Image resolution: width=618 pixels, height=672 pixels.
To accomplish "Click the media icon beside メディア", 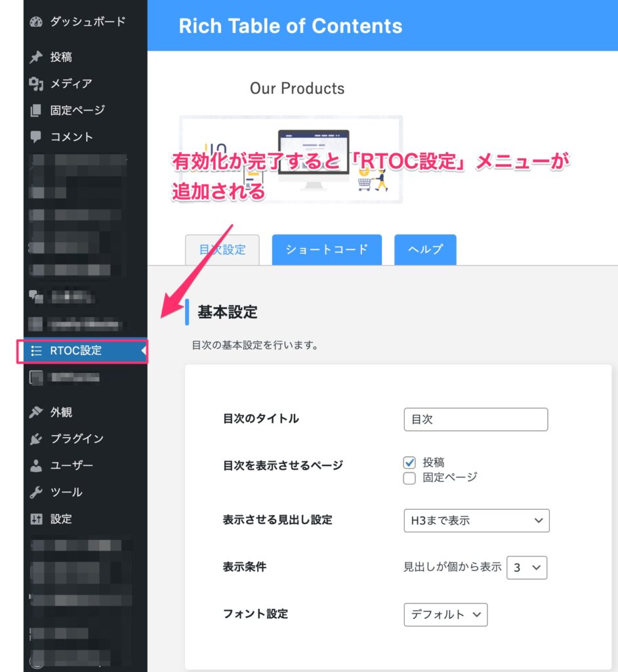I will 36,83.
